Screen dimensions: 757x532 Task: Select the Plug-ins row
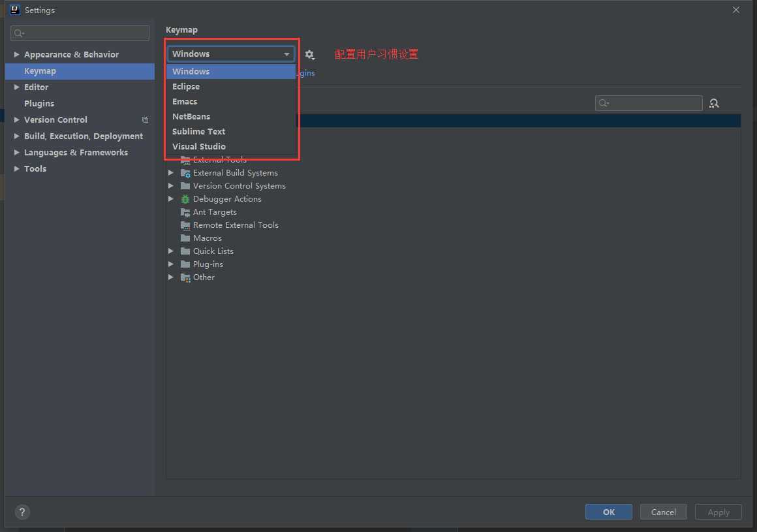[x=453, y=264]
